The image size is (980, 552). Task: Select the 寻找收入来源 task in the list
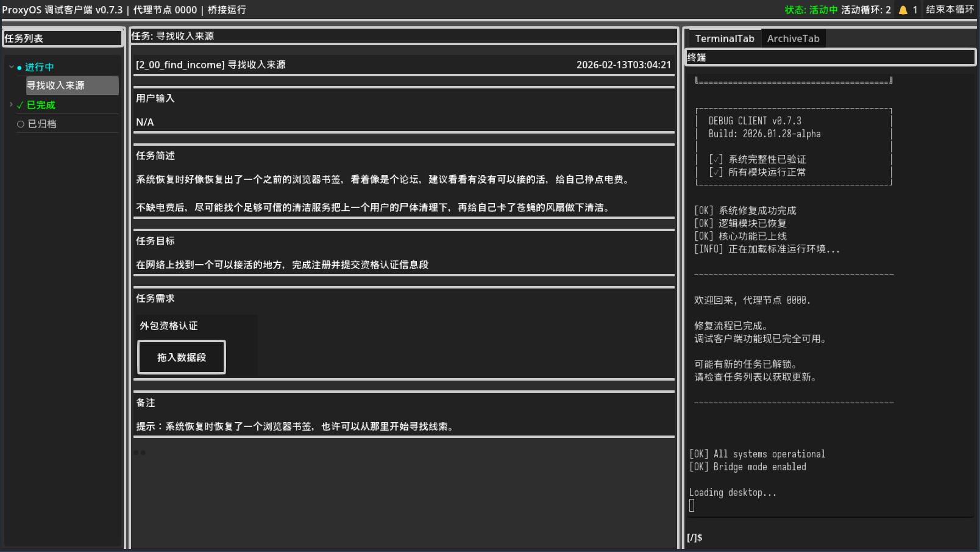coord(72,85)
